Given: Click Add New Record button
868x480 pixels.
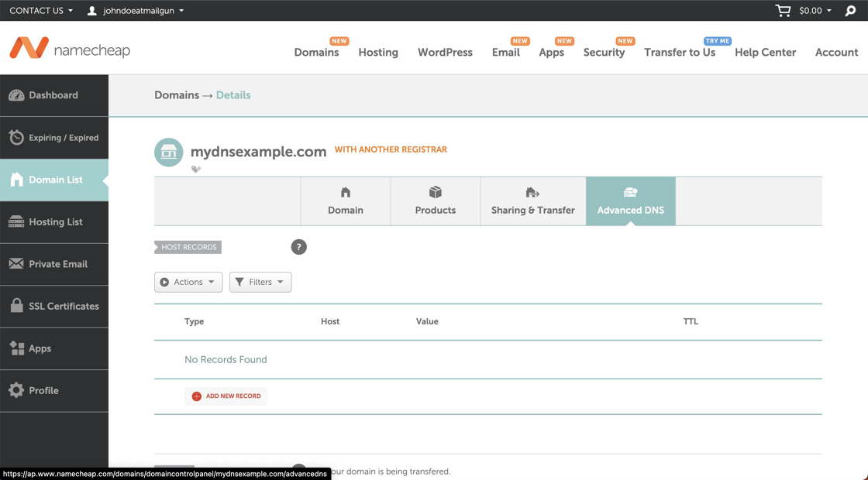Looking at the screenshot, I should click(x=226, y=396).
